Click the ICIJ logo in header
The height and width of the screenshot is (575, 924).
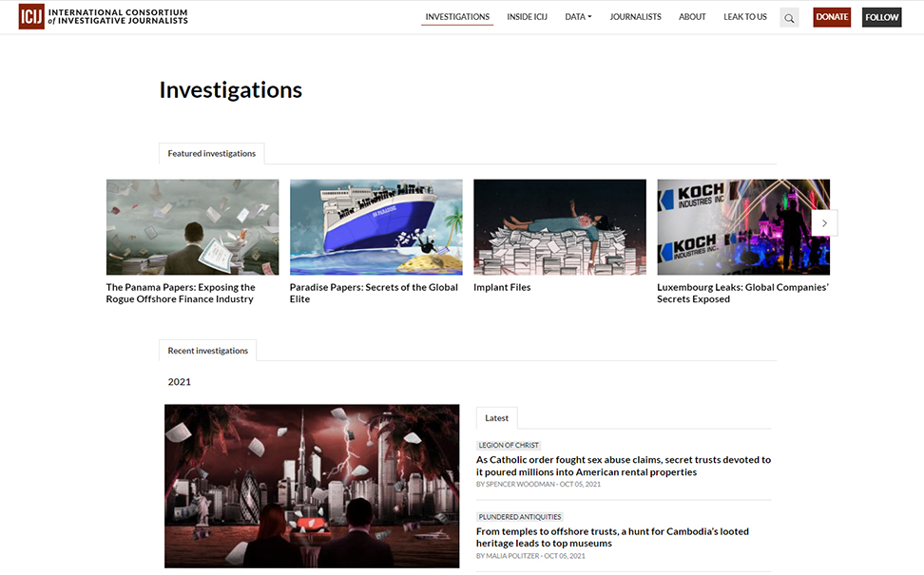pos(103,16)
